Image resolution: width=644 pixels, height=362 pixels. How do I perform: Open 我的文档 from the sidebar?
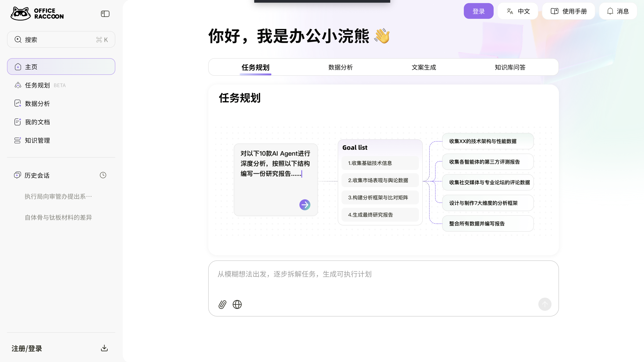[x=37, y=122]
